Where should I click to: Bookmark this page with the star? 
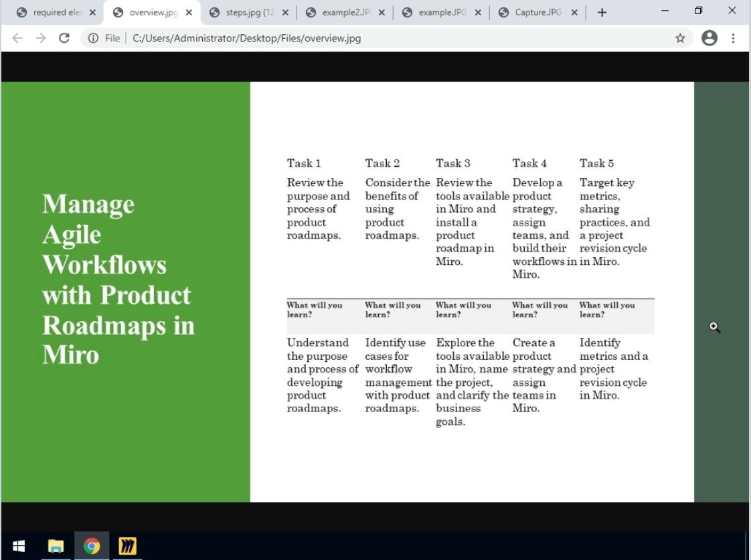pyautogui.click(x=679, y=38)
